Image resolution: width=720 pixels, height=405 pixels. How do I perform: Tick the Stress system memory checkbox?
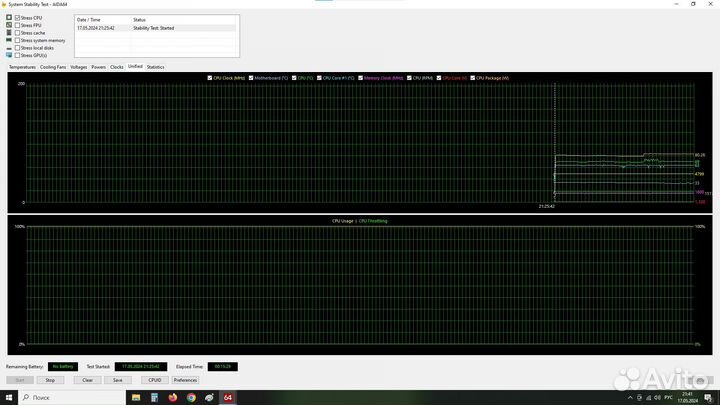coord(17,40)
